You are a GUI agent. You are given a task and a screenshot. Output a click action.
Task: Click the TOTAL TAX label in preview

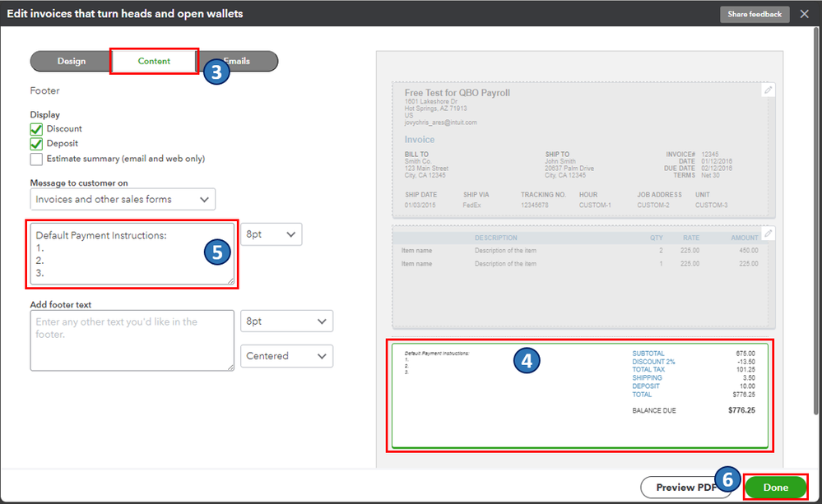648,370
